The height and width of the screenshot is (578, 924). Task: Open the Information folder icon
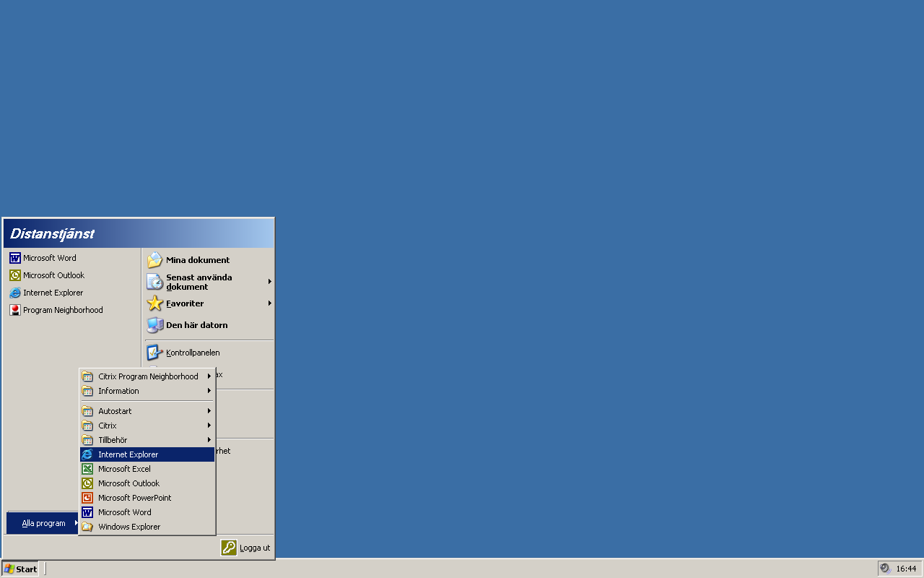pyautogui.click(x=87, y=391)
